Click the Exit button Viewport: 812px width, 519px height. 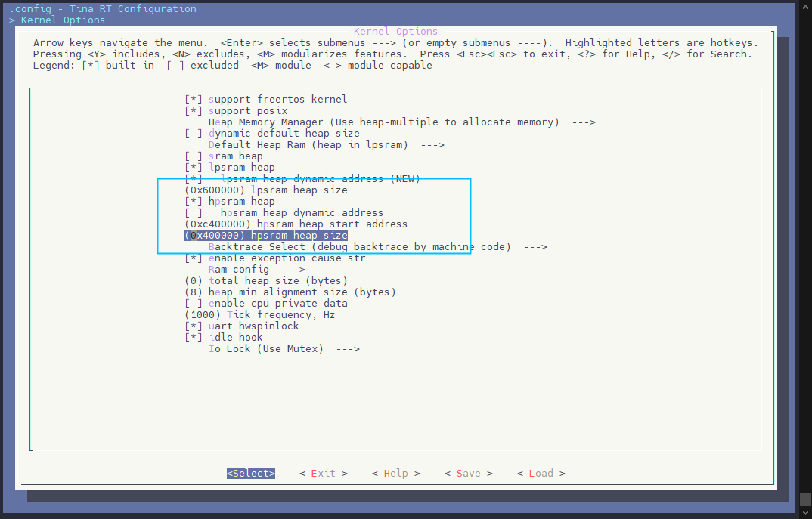[x=323, y=474]
